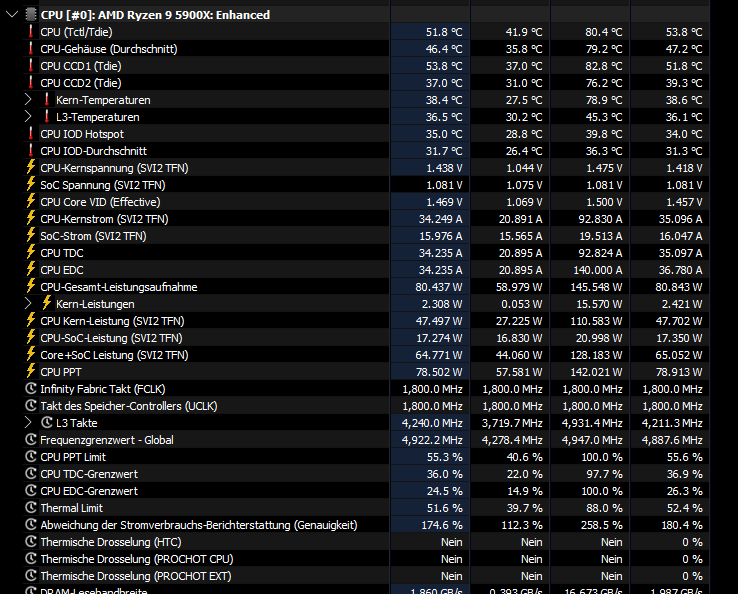738x594 pixels.
Task: Click clock icon beside Thermische Drosselung (PROCHOT EXT)
Action: point(31,576)
